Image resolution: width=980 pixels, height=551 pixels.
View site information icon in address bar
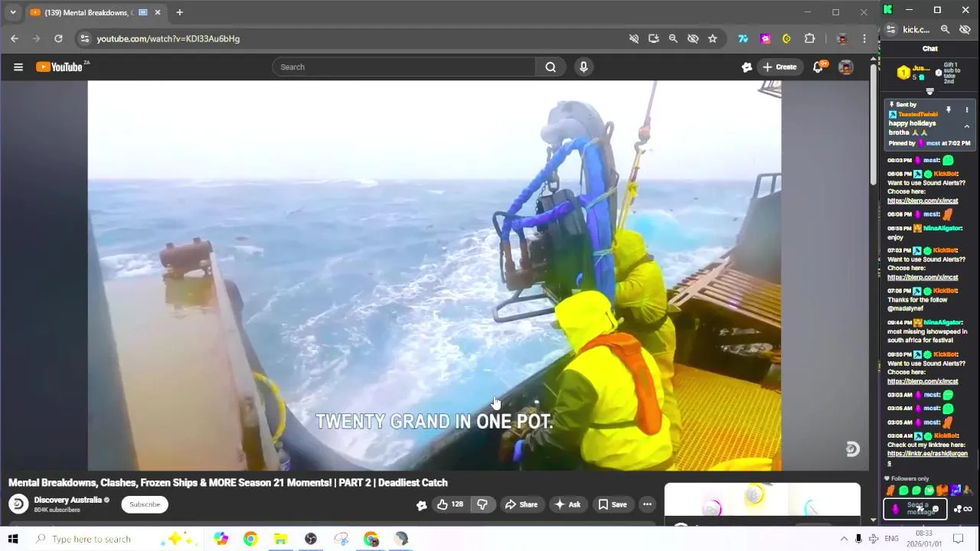pos(85,38)
